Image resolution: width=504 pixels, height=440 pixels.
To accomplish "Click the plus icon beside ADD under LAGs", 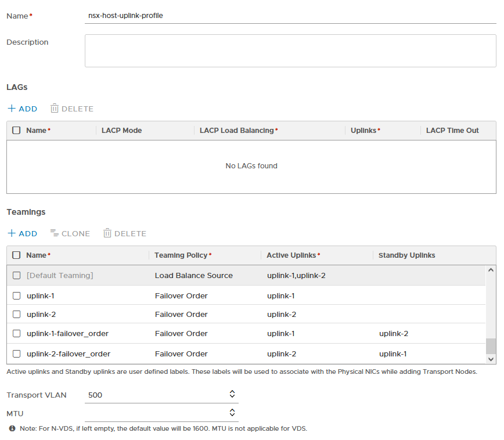I will 11,109.
